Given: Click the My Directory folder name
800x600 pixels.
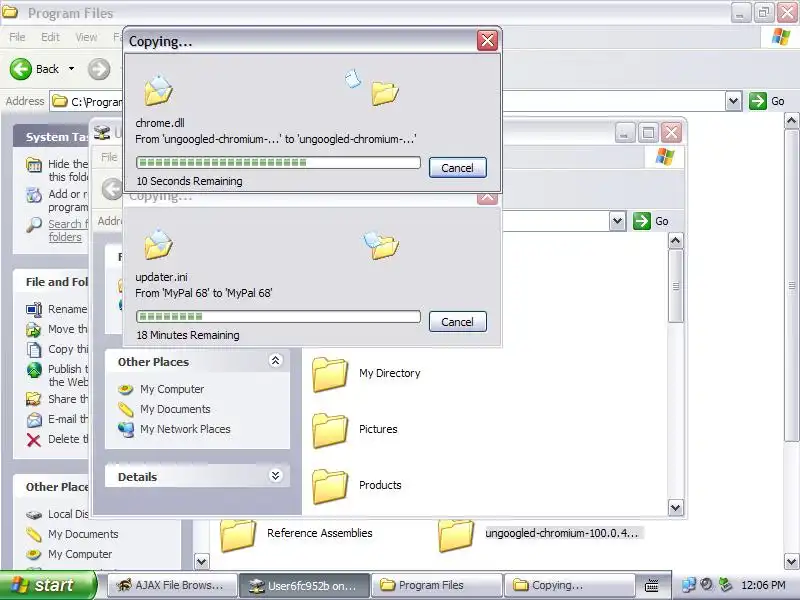Looking at the screenshot, I should pos(390,373).
